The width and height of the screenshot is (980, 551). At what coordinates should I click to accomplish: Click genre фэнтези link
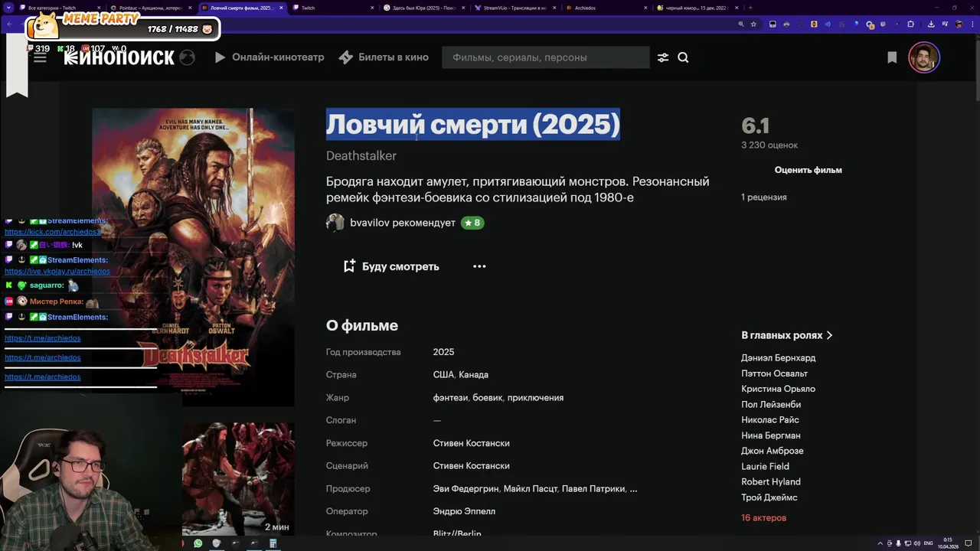(x=450, y=398)
